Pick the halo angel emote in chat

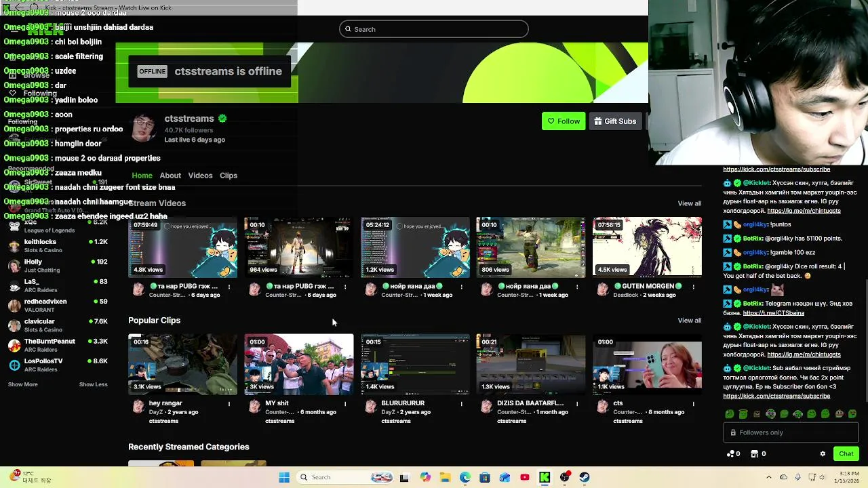743,413
